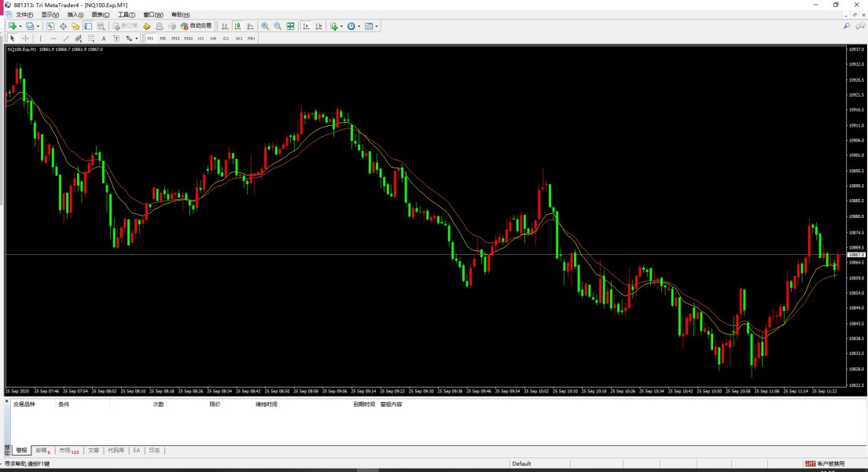Open MetaEditor with the yellow book icon
This screenshot has height=472, width=868.
pyautogui.click(x=147, y=26)
